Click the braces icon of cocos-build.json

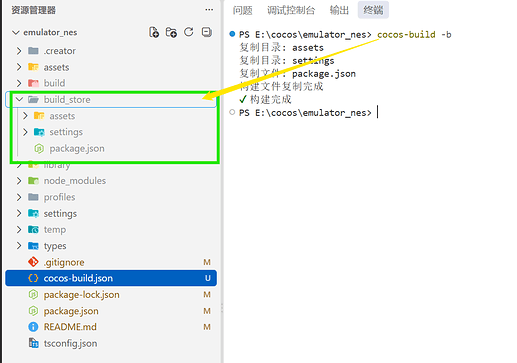(33, 278)
